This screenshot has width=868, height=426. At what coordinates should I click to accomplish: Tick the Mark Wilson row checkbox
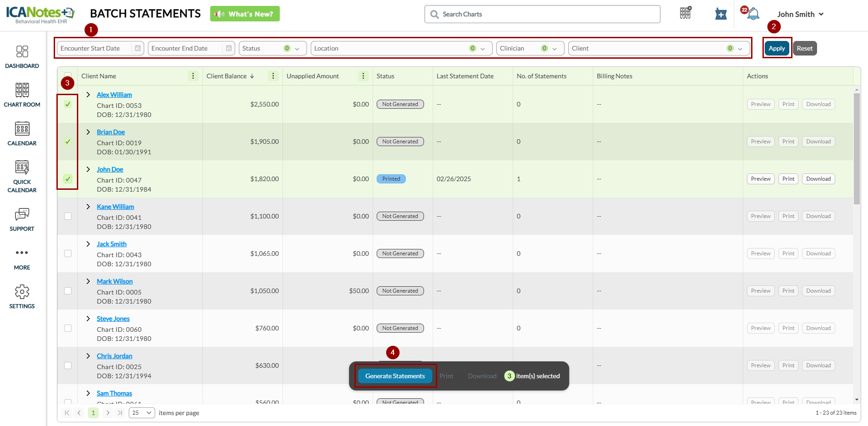pyautogui.click(x=68, y=291)
